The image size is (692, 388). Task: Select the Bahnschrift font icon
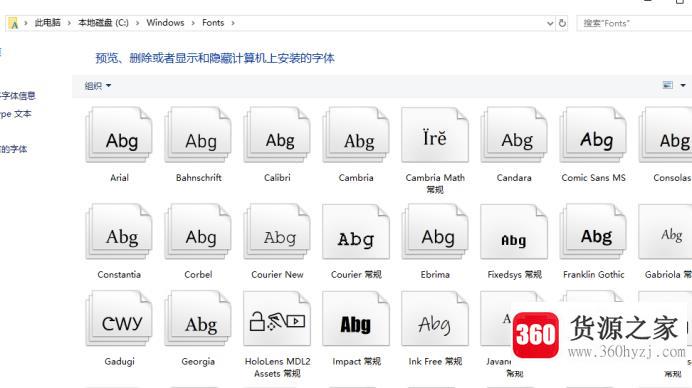point(198,135)
